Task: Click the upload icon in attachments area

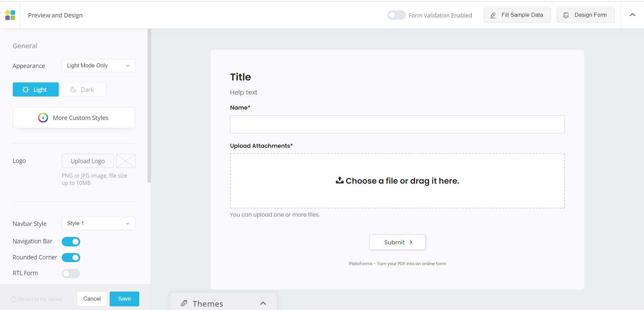Action: tap(339, 180)
